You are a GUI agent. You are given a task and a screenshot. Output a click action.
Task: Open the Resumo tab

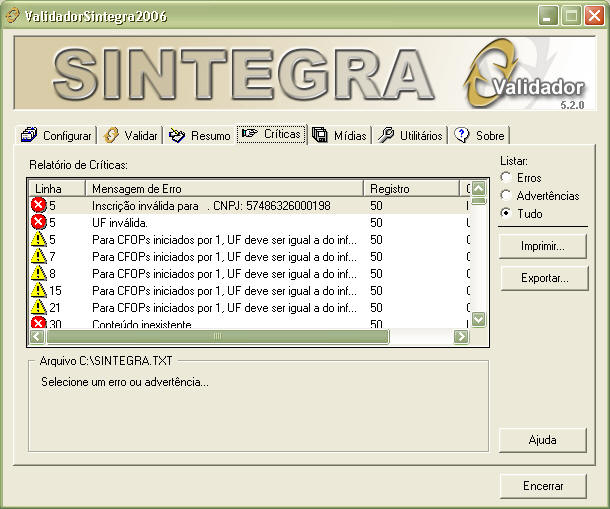point(200,135)
